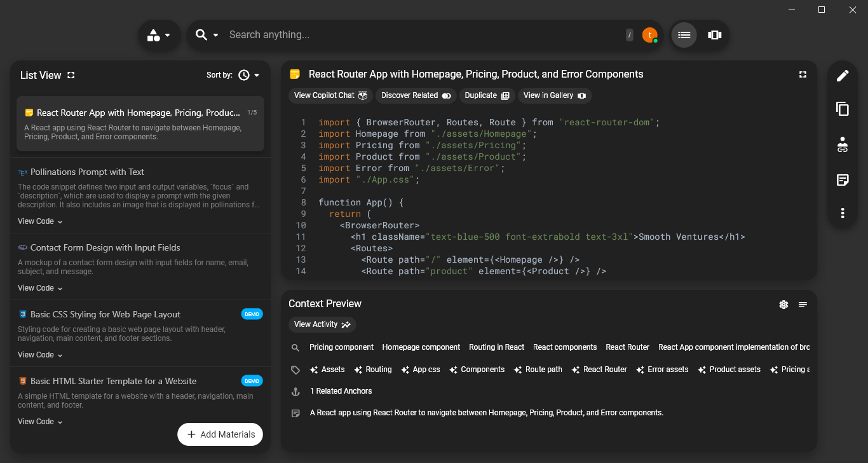Screen dimensions: 868x463
Task: Select the Basic CSS Styling list item
Action: 105,314
